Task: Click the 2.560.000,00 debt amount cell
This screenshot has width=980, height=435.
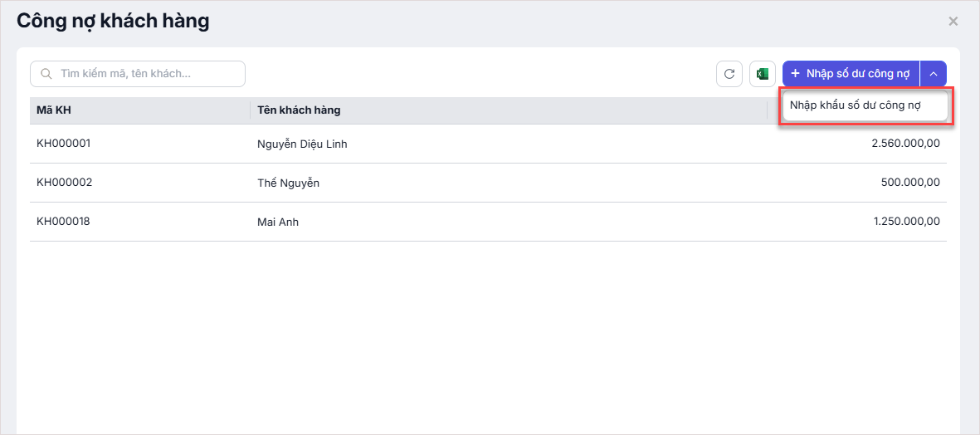Action: (905, 144)
